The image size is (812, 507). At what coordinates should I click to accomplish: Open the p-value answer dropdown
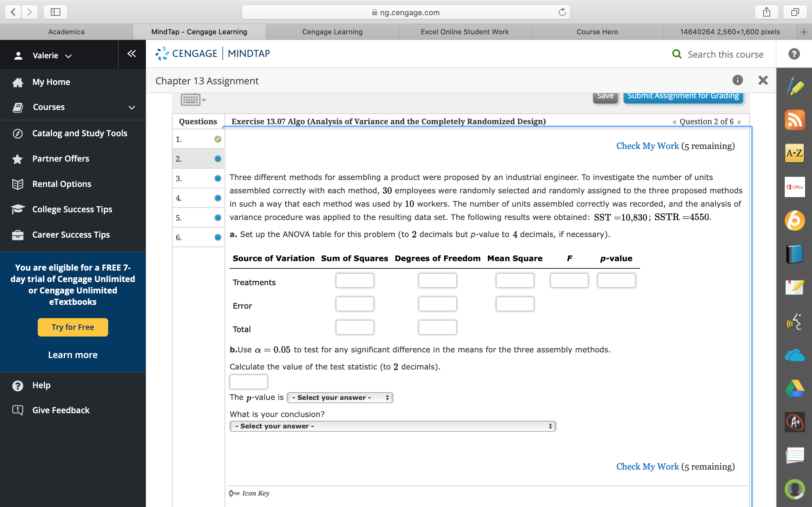[x=340, y=398]
